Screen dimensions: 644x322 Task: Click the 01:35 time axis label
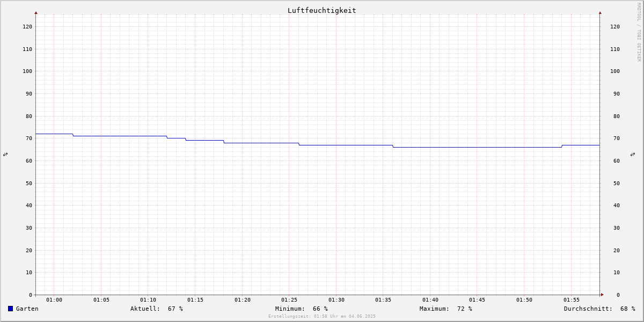[x=383, y=300]
